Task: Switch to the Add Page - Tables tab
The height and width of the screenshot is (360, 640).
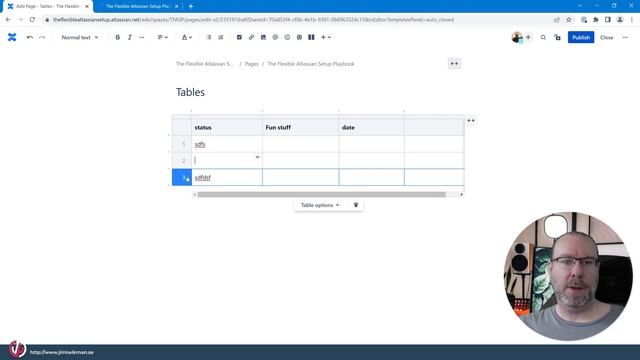Action: tap(47, 6)
